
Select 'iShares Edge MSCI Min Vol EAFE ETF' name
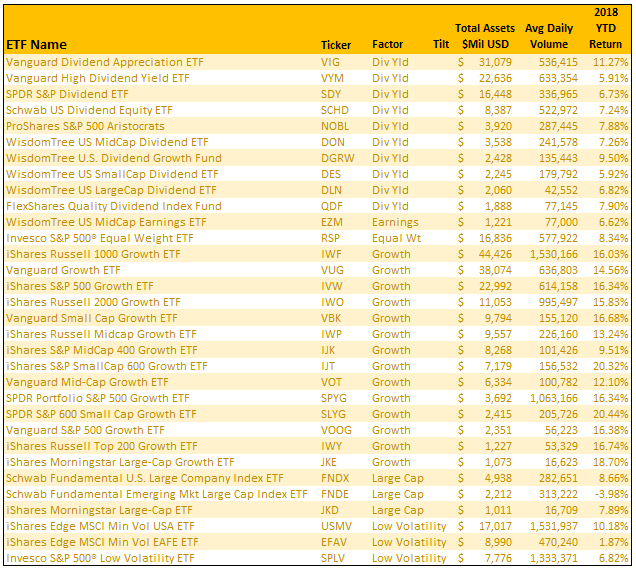102,542
